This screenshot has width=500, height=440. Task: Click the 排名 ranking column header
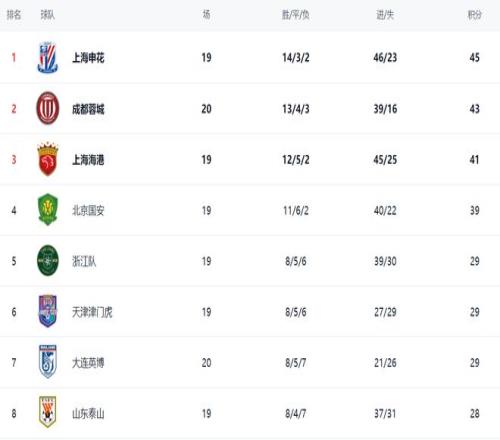coord(14,15)
